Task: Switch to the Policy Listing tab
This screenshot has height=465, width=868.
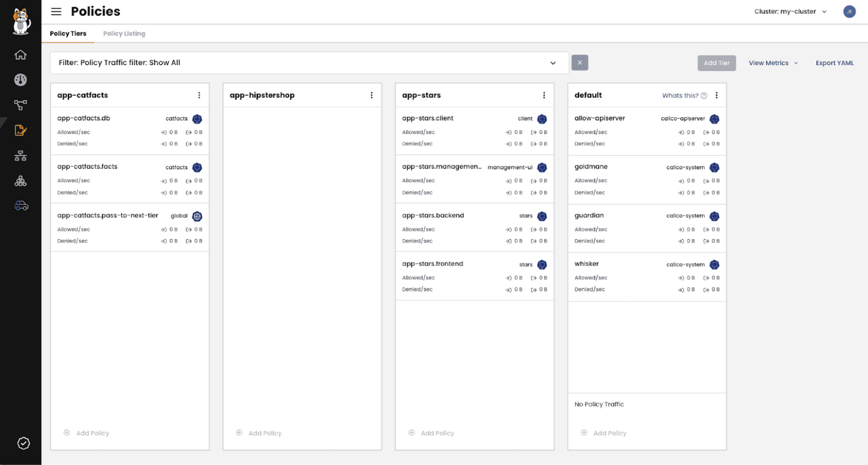Action: [x=124, y=33]
